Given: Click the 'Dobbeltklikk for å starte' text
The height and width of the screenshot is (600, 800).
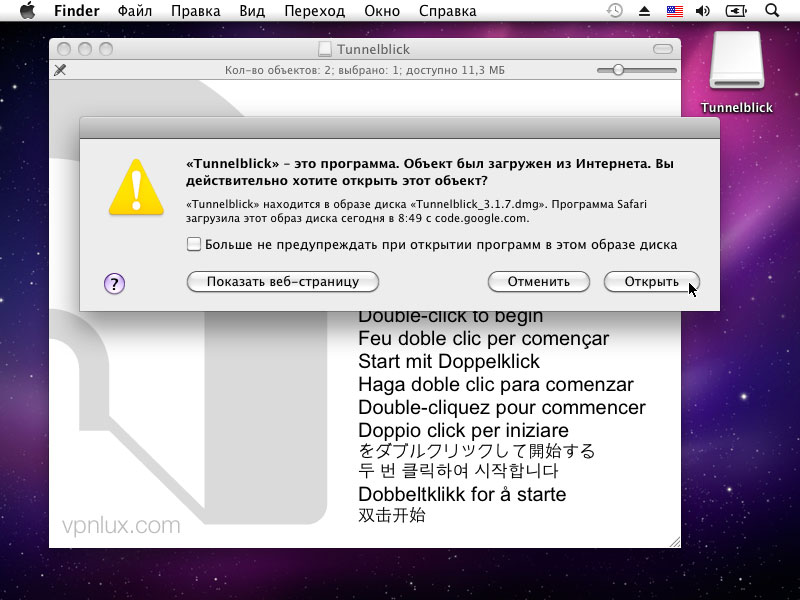Looking at the screenshot, I should 462,494.
